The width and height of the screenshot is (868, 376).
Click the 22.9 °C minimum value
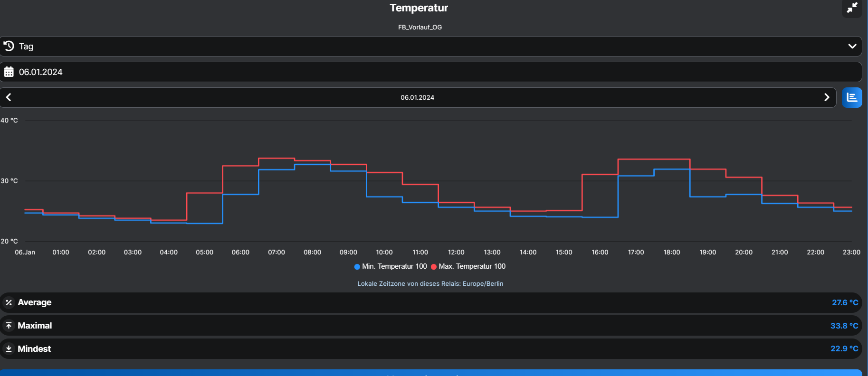pos(844,348)
